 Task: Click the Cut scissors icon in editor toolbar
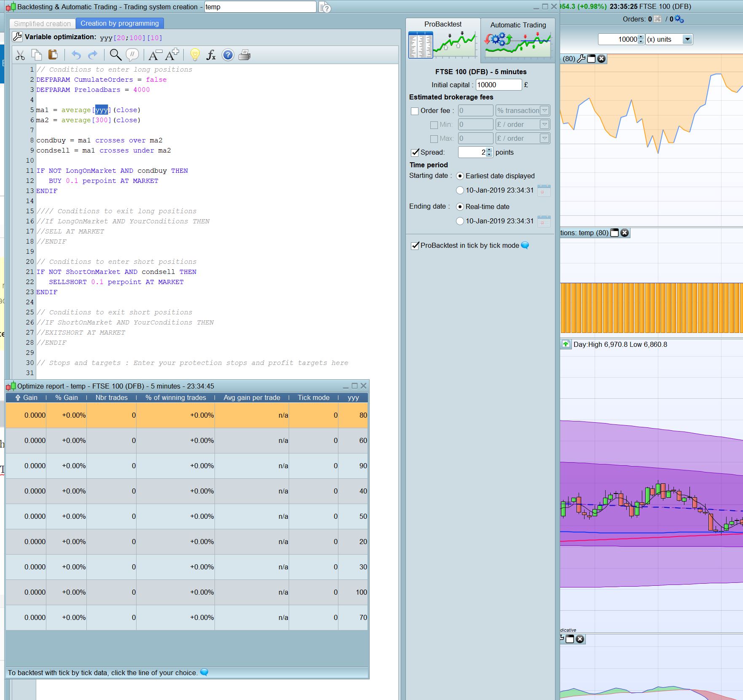[x=20, y=55]
